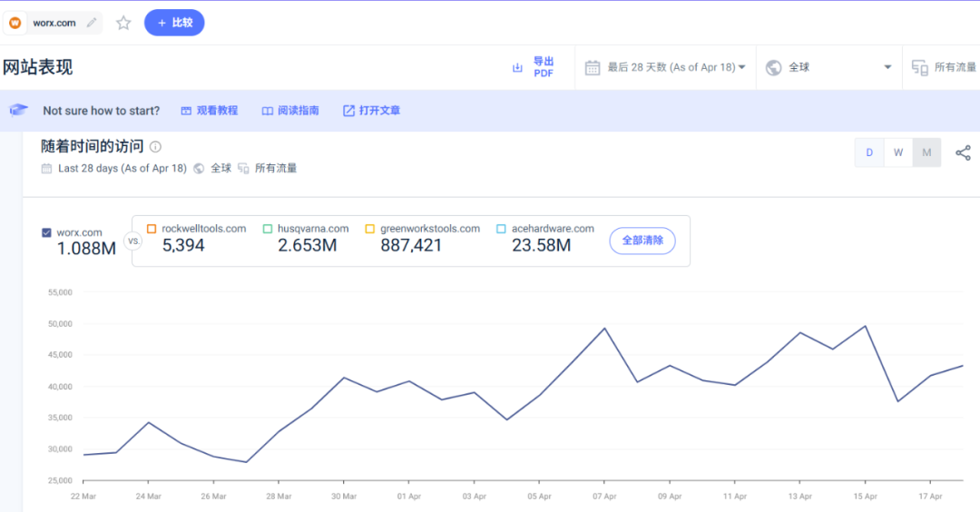Click the devices icon beside 所有流量
980x512 pixels.
tap(919, 67)
